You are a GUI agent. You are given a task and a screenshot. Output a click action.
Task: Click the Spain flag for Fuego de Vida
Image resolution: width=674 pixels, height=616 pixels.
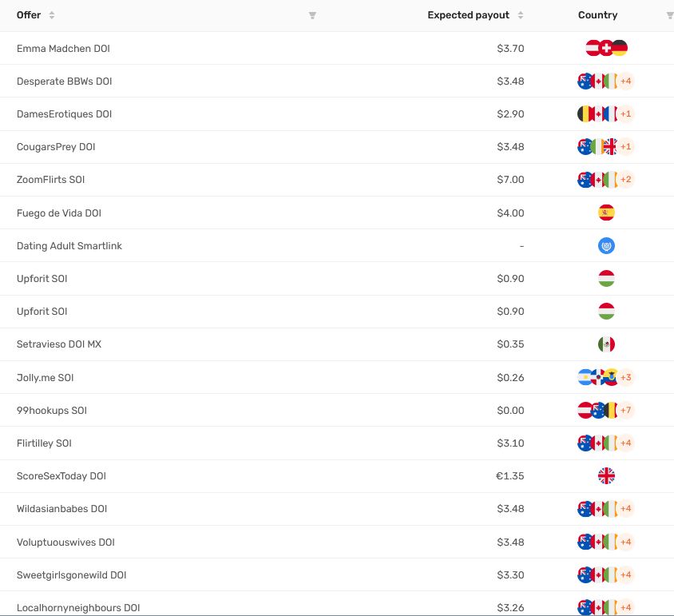[606, 213]
